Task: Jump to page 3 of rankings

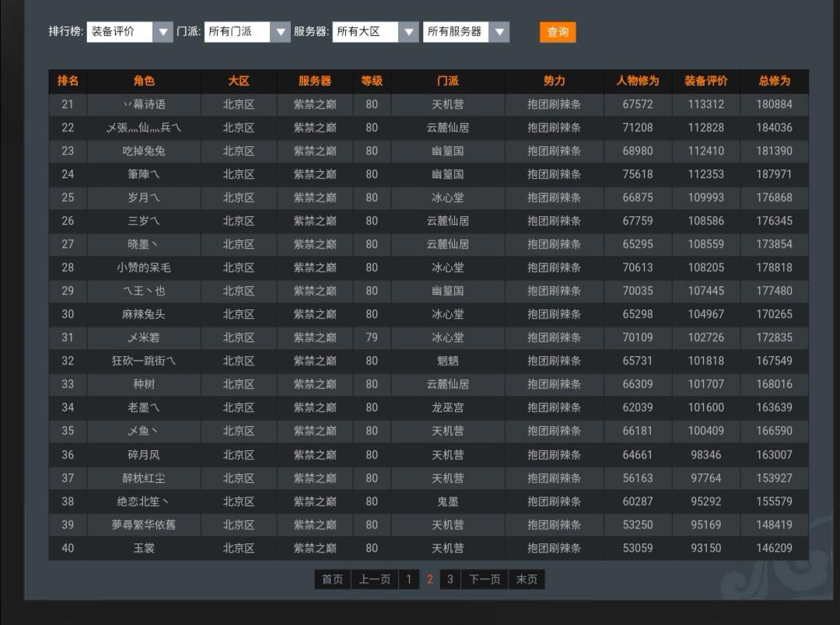Action: pyautogui.click(x=450, y=579)
